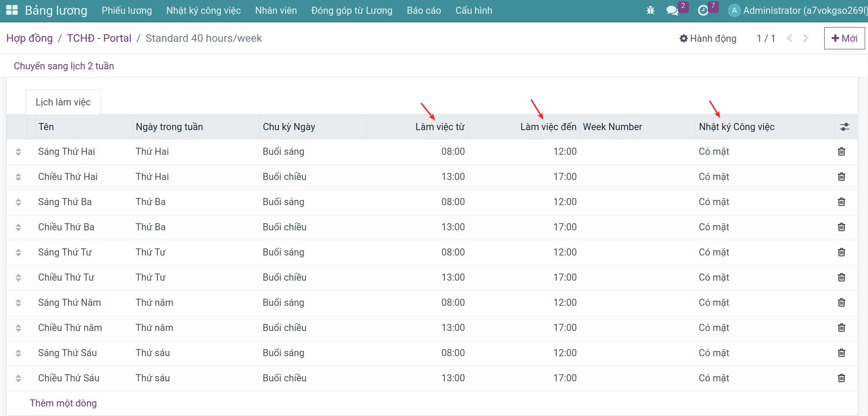Image resolution: width=868 pixels, height=416 pixels.
Task: Grab the Sáng Thứ Hai row handle
Action: point(19,152)
